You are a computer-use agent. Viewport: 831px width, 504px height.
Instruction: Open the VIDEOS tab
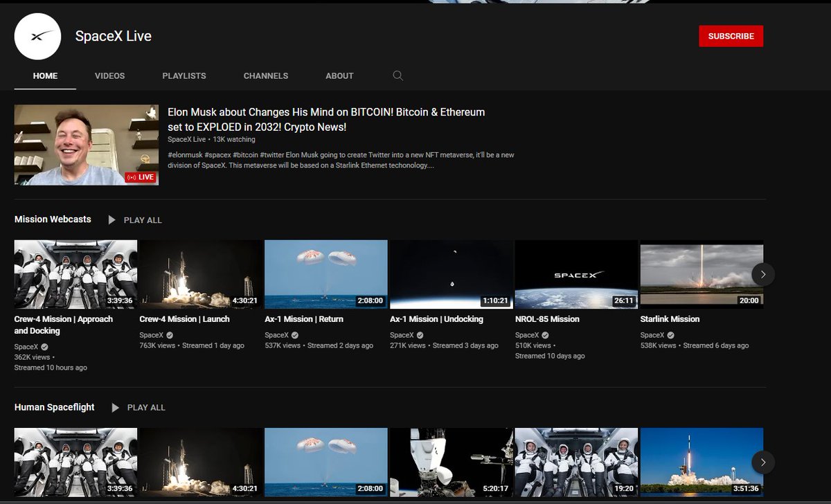pyautogui.click(x=109, y=75)
